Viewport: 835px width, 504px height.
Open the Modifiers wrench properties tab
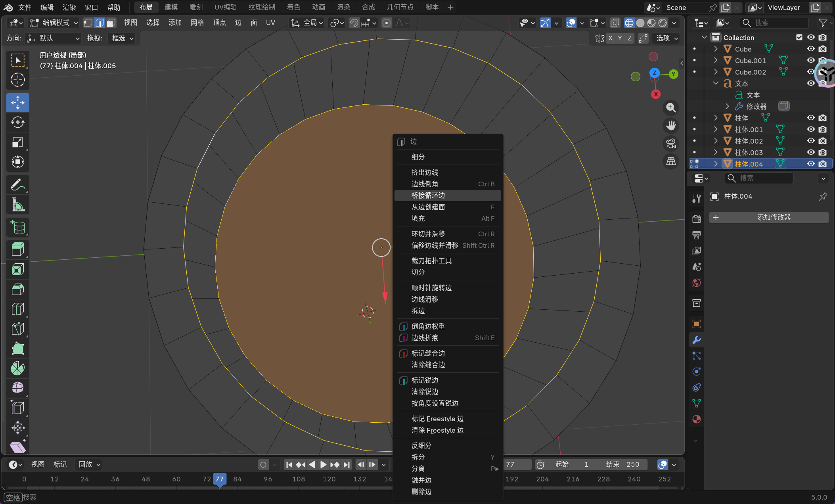(697, 340)
